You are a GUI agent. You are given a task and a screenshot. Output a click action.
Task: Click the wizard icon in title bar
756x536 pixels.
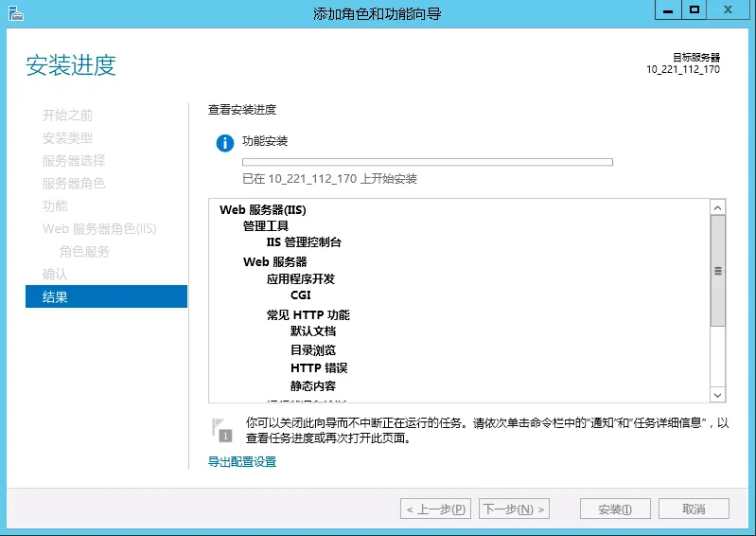(16, 13)
